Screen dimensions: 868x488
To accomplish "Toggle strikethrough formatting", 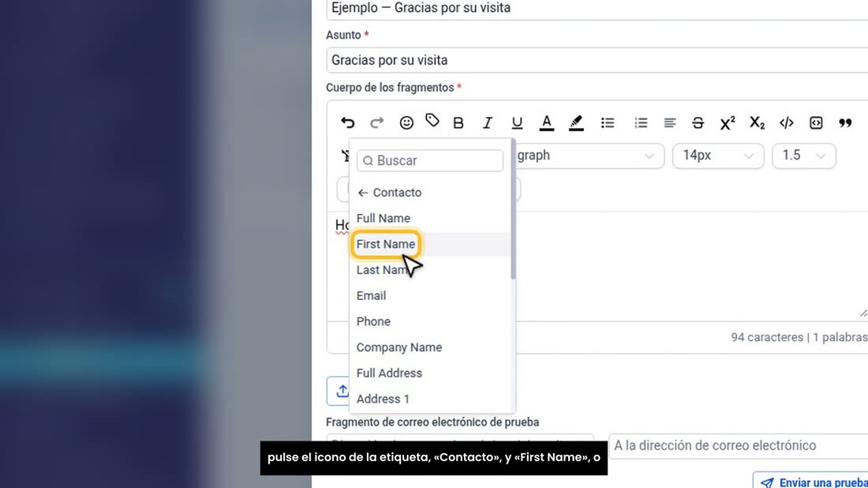I will pyautogui.click(x=698, y=123).
